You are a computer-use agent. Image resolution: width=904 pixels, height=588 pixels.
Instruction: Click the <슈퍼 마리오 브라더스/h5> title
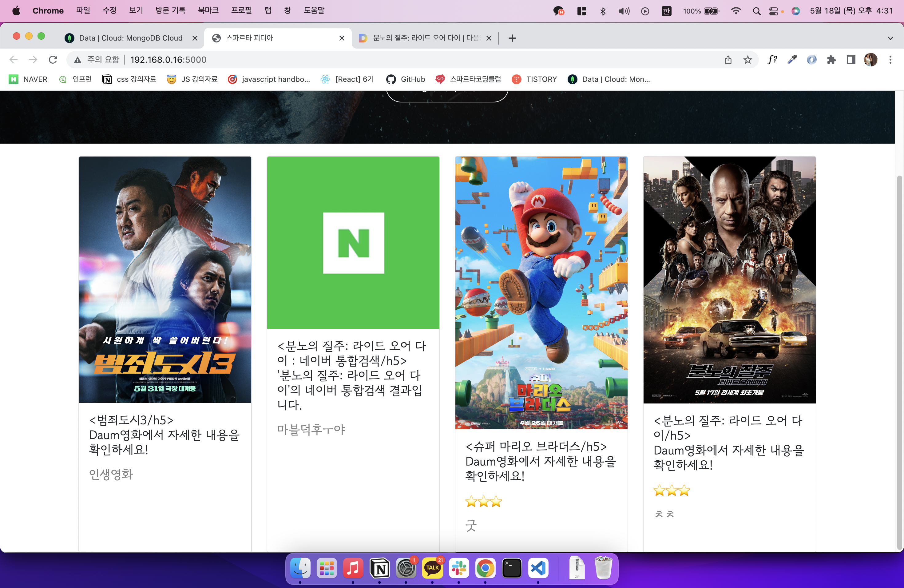[536, 446]
